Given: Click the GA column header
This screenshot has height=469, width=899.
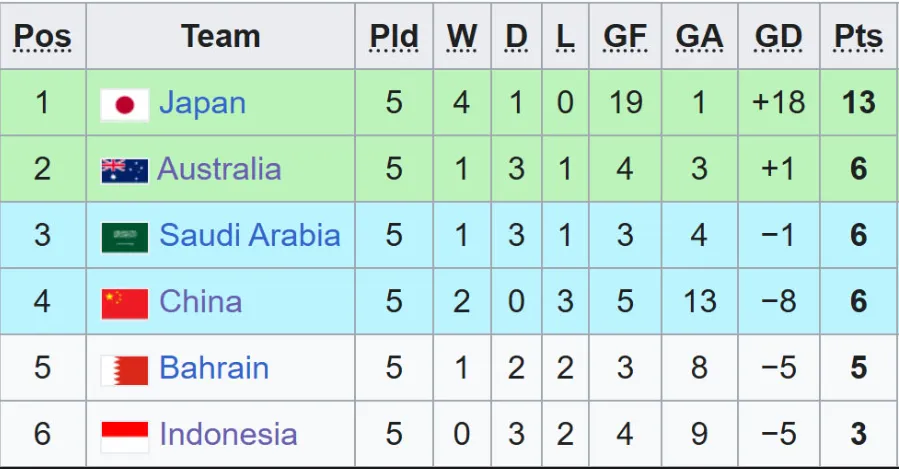Looking at the screenshot, I should point(699,37).
